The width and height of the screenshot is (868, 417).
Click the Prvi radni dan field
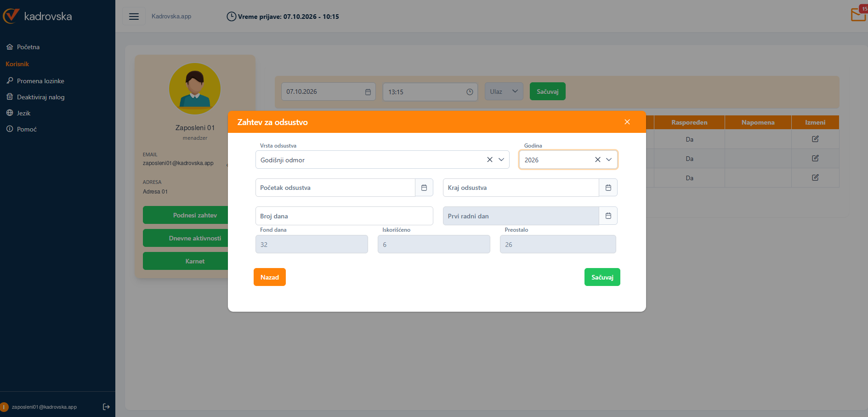pyautogui.click(x=521, y=216)
